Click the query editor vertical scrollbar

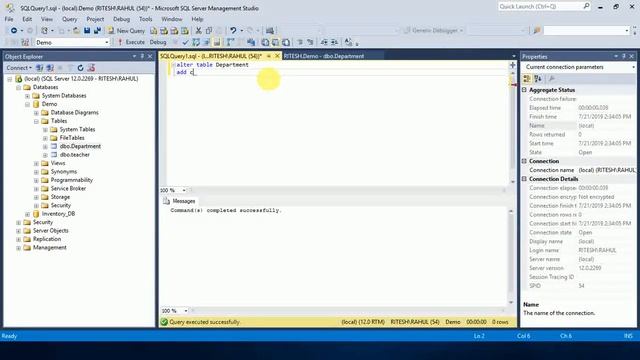tap(513, 127)
